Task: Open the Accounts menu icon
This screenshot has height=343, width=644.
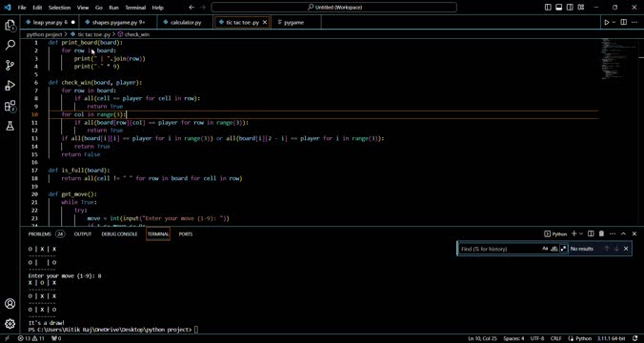Action: 10,304
